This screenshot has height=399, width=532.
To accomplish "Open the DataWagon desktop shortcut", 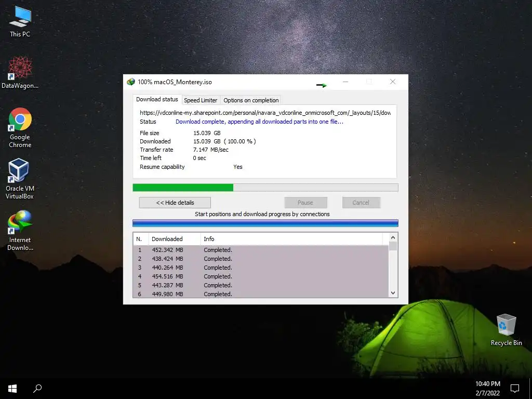I will [x=20, y=73].
